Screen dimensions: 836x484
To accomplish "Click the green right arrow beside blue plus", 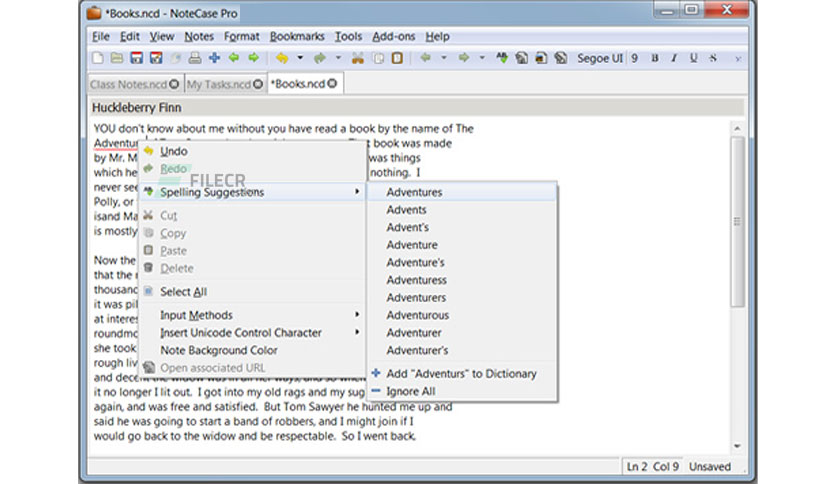I will [x=254, y=58].
